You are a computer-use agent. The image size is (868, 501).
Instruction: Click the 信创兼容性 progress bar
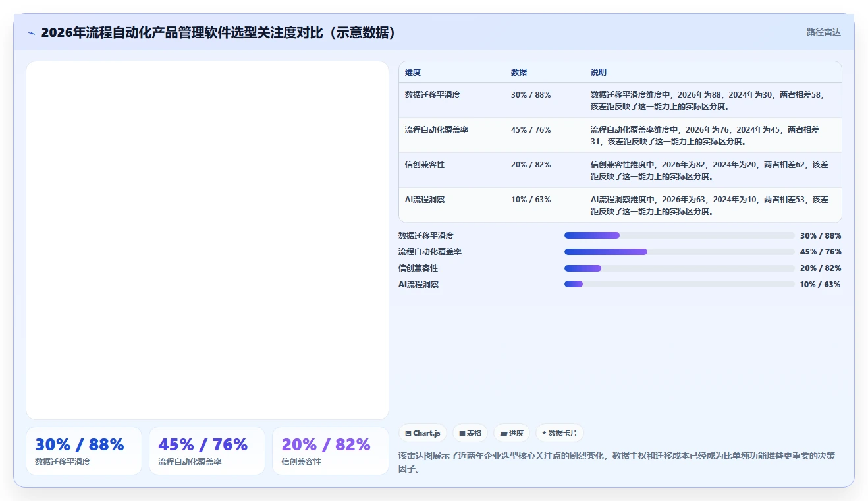tap(680, 268)
